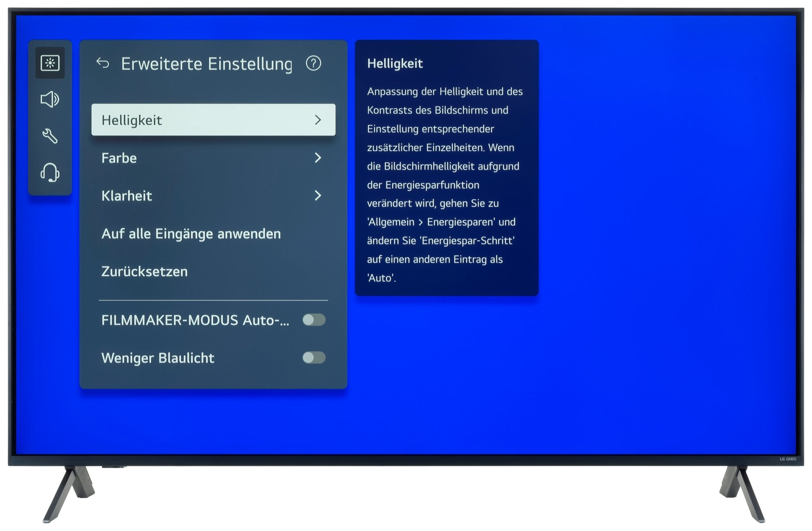Open the Sound settings speaker icon
Image resolution: width=812 pixels, height=531 pixels.
pyautogui.click(x=50, y=99)
